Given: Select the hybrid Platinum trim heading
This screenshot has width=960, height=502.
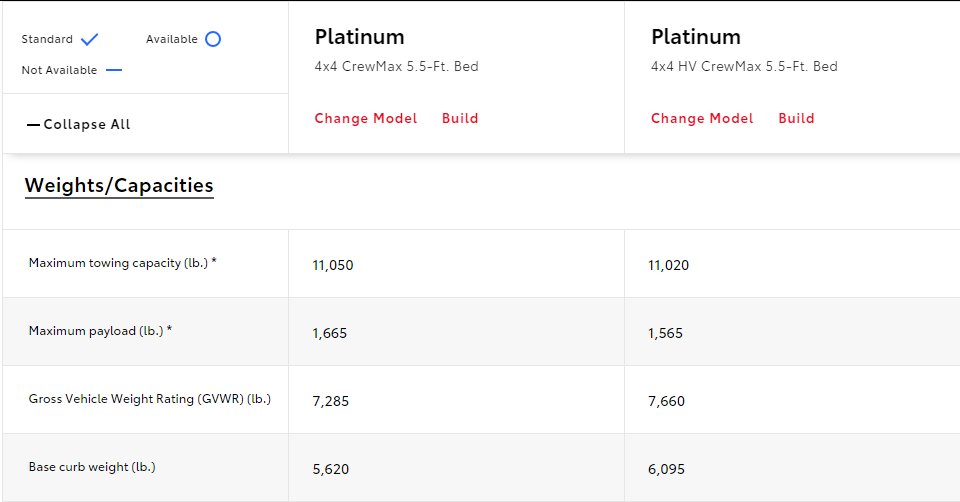Looking at the screenshot, I should pyautogui.click(x=696, y=37).
